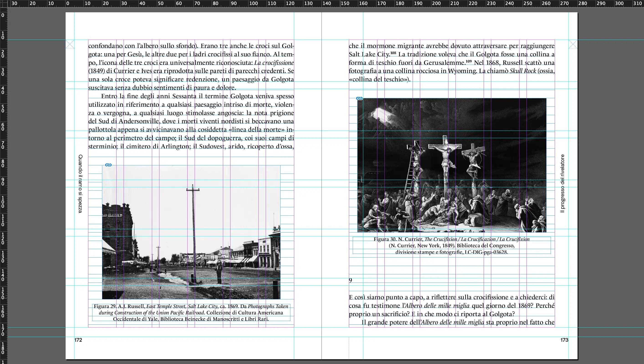Click the caption text "LC-DIG-pga-03628"

486,252
